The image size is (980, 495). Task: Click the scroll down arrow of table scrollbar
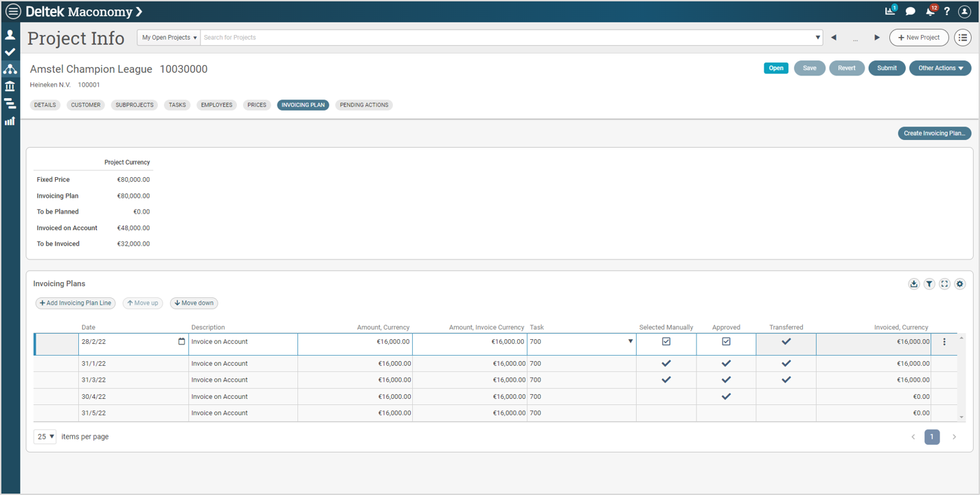click(x=961, y=417)
